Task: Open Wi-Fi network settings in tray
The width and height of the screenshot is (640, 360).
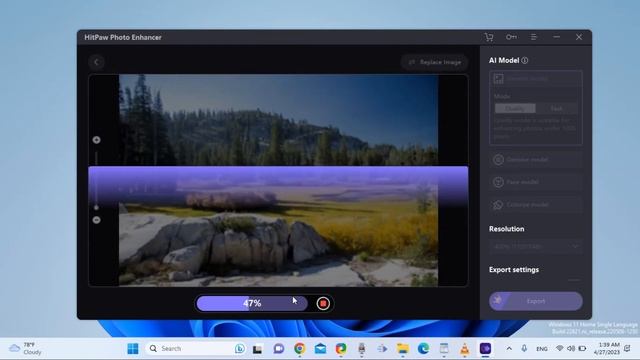Action: coord(560,349)
